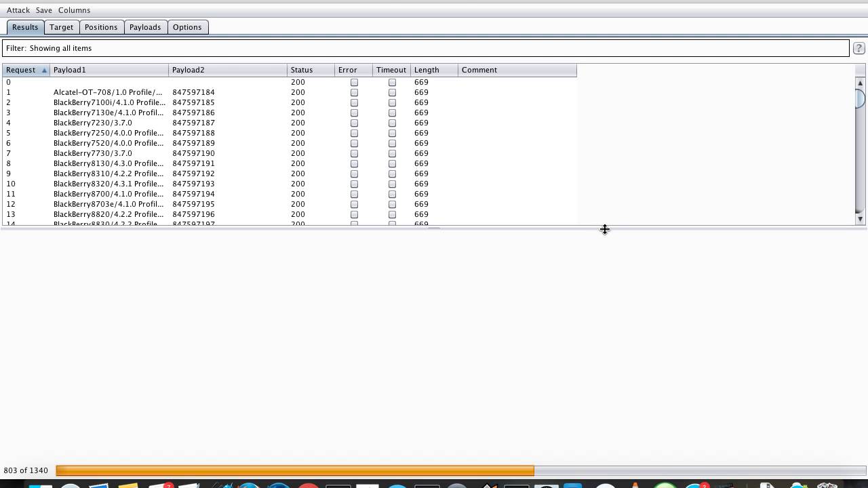Switch to the Results tab
This screenshot has height=488, width=868.
(25, 27)
